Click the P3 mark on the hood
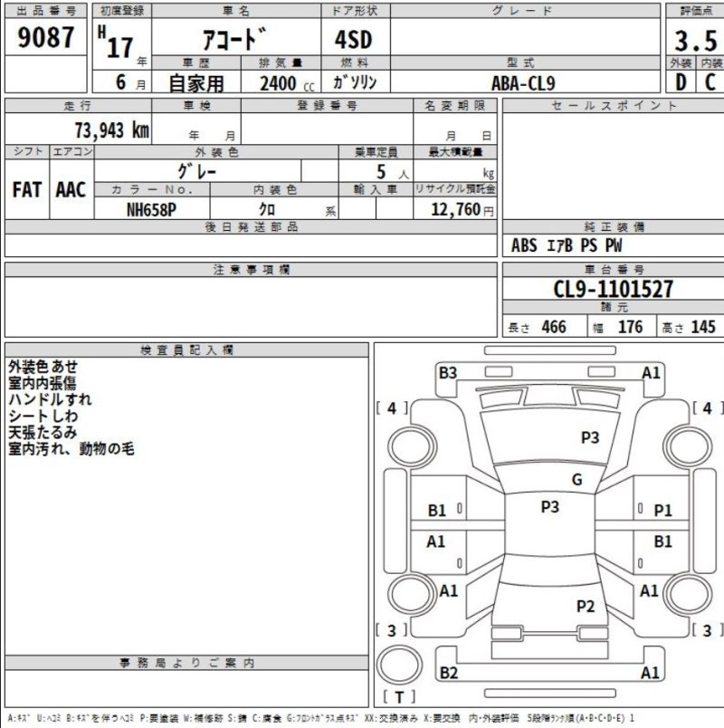Screen dimensions: 724x728 click(x=590, y=437)
